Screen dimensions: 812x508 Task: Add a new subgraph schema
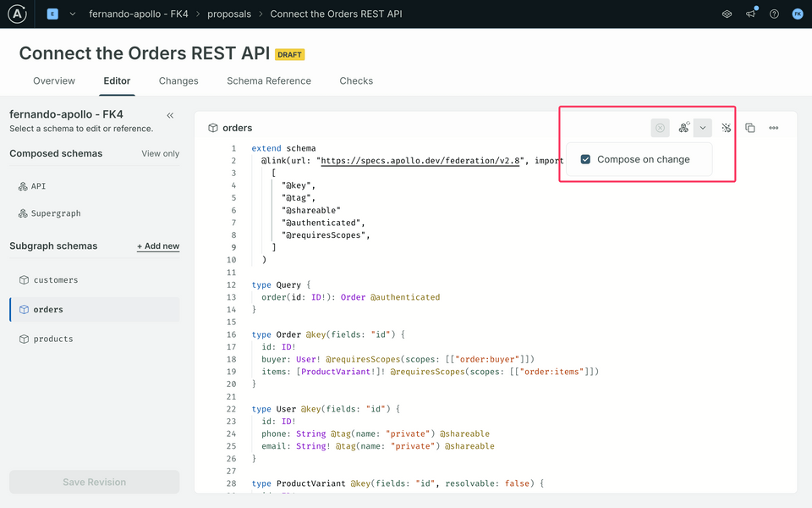[x=158, y=246]
